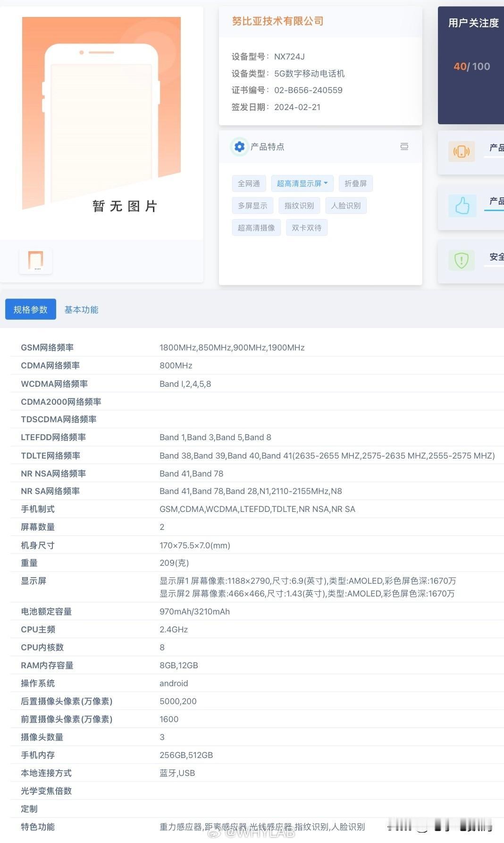Click the RAM value 8GB,12GB
Viewport: 504px width, 843px height.
[179, 665]
